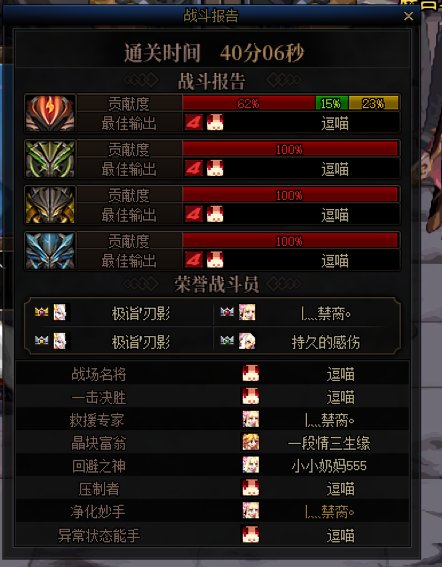
Task: Click the red flame boss emblem icon
Action: 50,113
